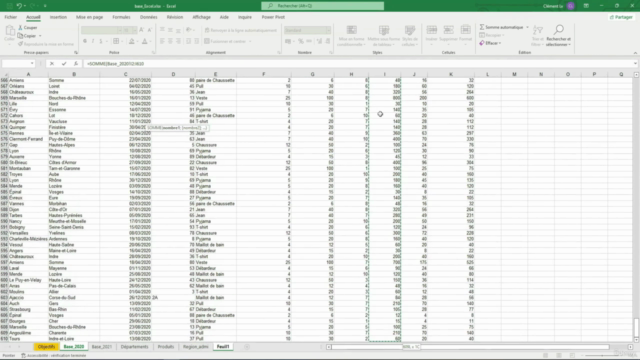The height and width of the screenshot is (360, 640).
Task: Open Mettre sous forme de tableau
Action: pyautogui.click(x=384, y=36)
